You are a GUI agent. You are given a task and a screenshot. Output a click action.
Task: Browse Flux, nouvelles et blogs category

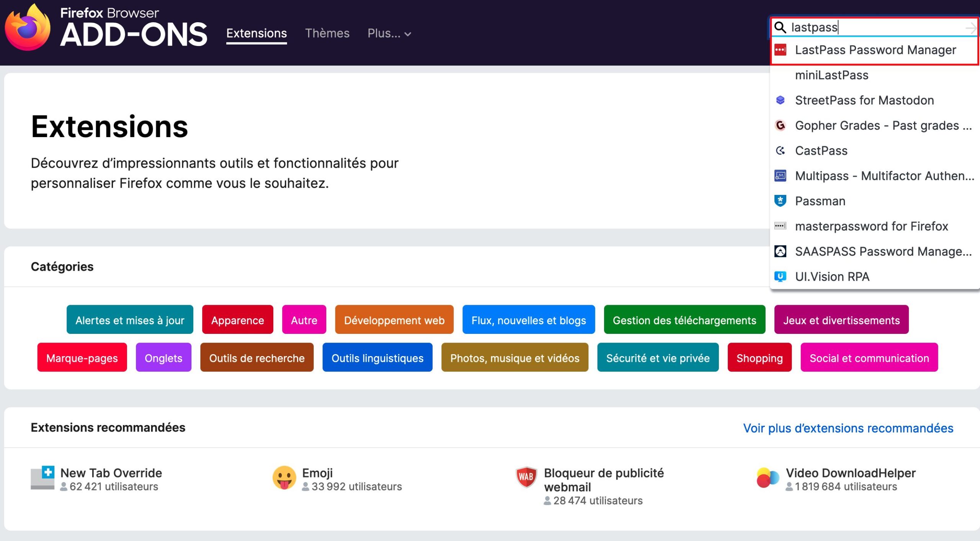pos(529,320)
